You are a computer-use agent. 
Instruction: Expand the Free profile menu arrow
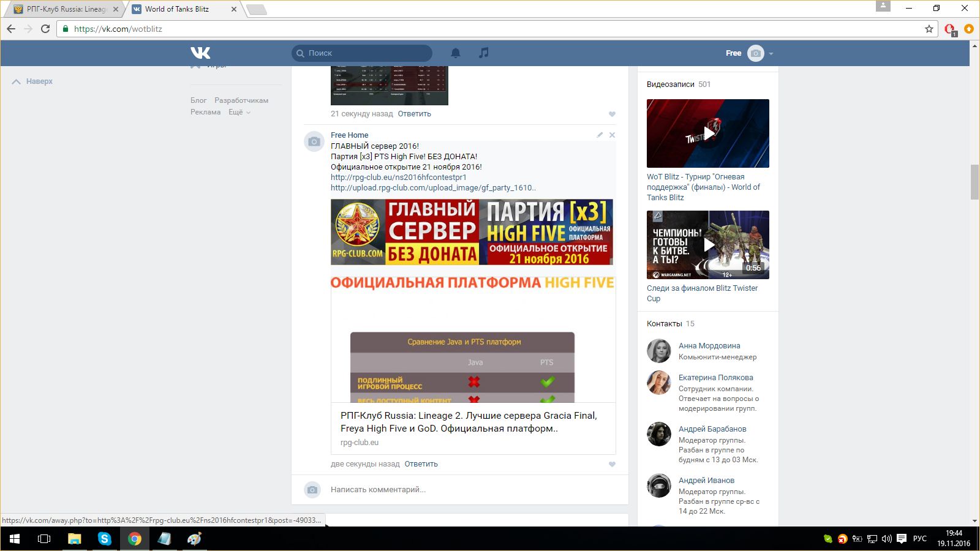tap(771, 54)
